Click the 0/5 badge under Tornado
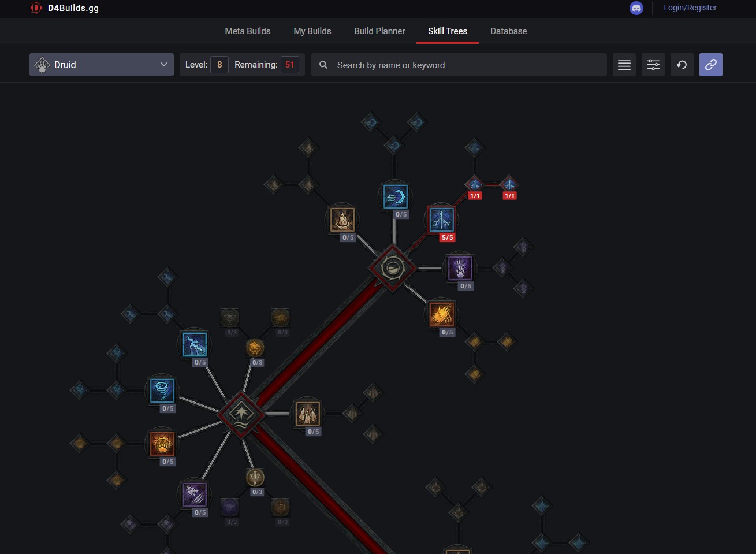This screenshot has width=756, height=554. 168,408
